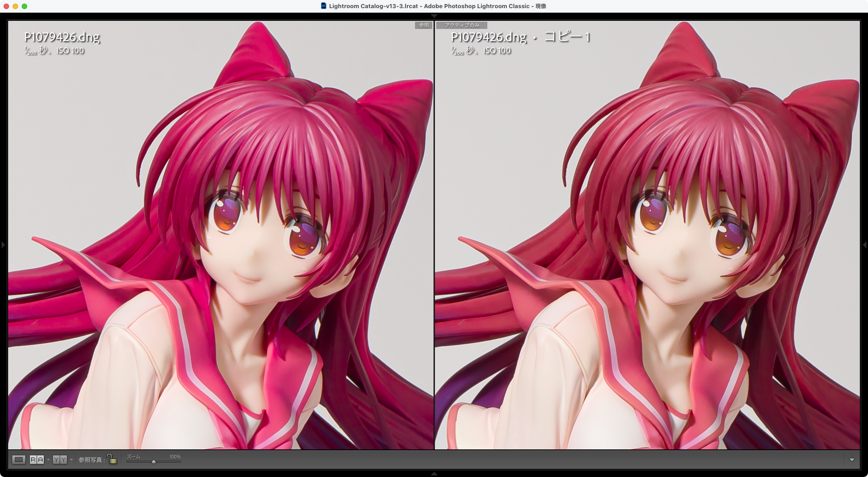This screenshot has height=477, width=868.
Task: Click the ズーム label in toolbar
Action: pos(133,457)
